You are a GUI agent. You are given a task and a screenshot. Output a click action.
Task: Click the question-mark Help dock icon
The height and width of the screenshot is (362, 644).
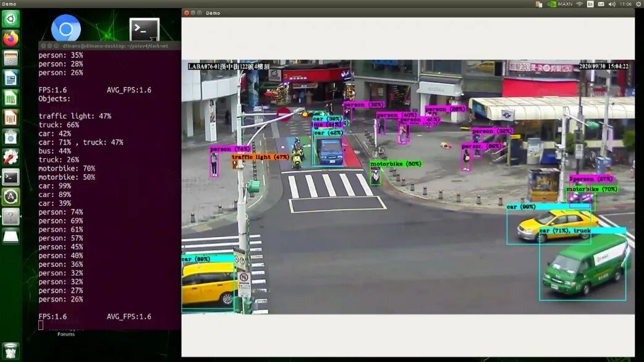point(11,216)
